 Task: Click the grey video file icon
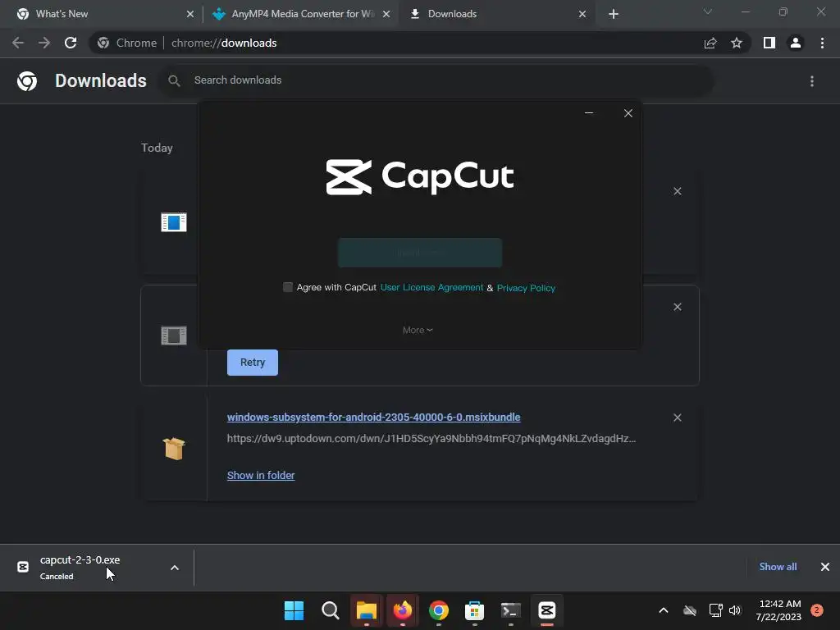tap(174, 336)
